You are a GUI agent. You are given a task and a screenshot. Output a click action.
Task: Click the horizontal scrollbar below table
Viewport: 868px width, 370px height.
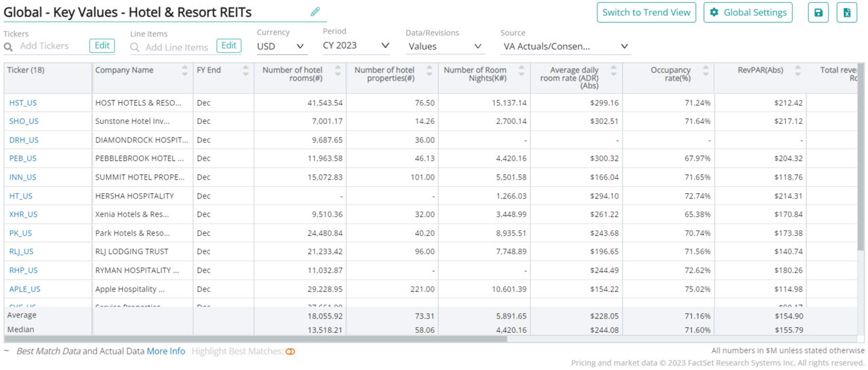(x=258, y=339)
